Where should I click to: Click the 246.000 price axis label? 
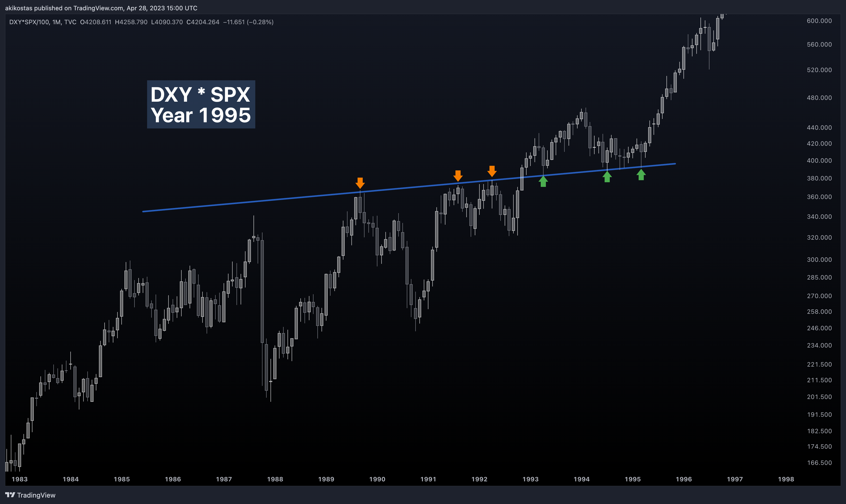(819, 328)
